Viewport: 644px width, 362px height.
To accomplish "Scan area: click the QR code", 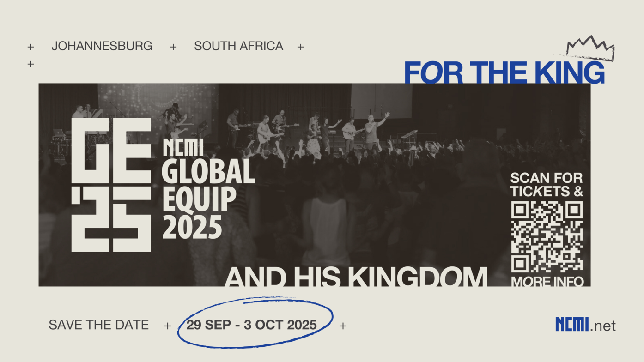I will [x=547, y=237].
